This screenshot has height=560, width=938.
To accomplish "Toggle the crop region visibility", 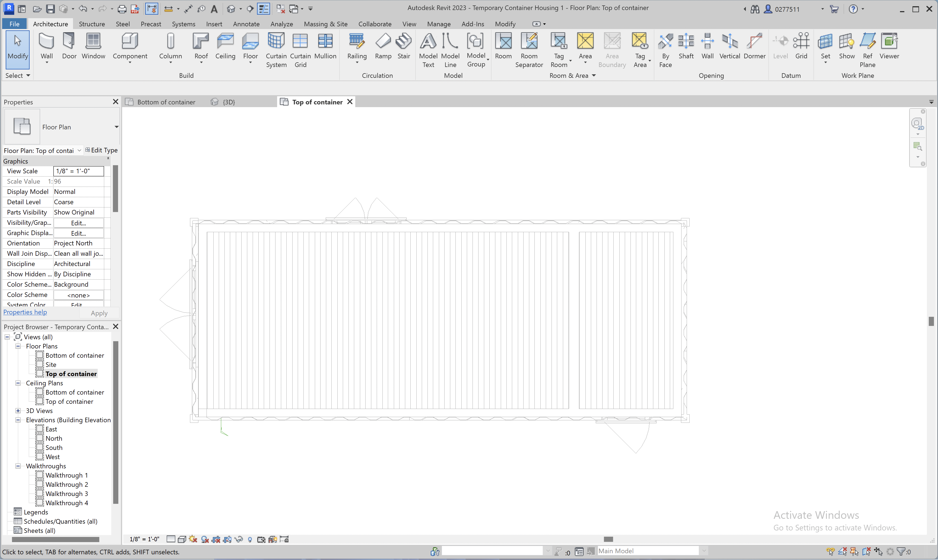I will click(x=227, y=539).
